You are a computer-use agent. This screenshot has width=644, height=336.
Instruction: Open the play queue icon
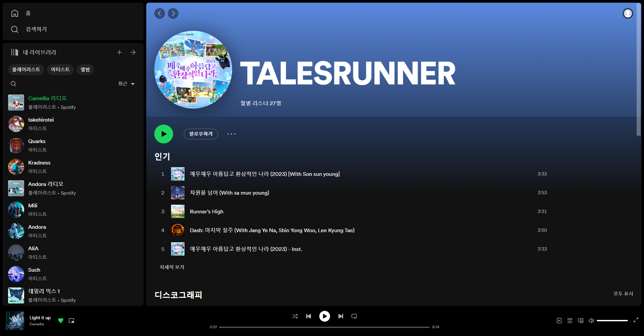(x=570, y=321)
